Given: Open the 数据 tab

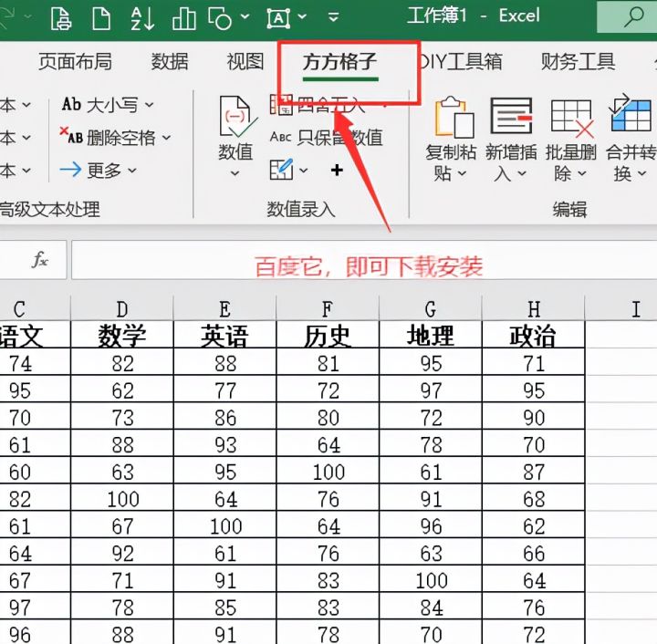Looking at the screenshot, I should point(170,61).
